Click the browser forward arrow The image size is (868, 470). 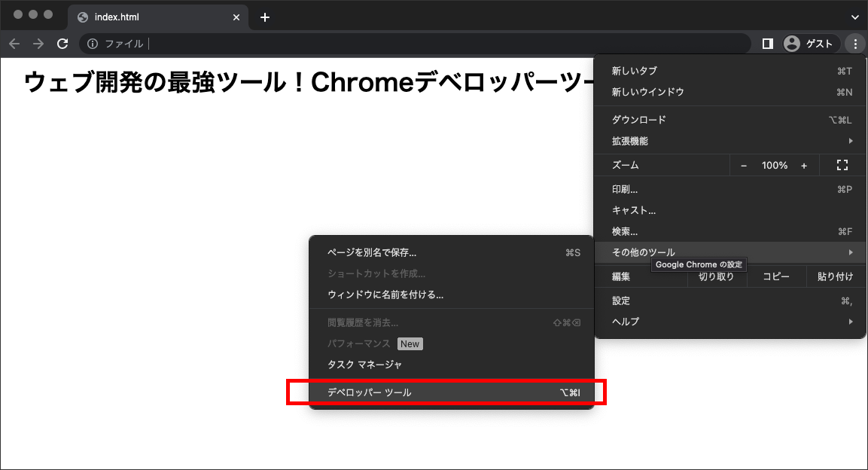[x=38, y=44]
